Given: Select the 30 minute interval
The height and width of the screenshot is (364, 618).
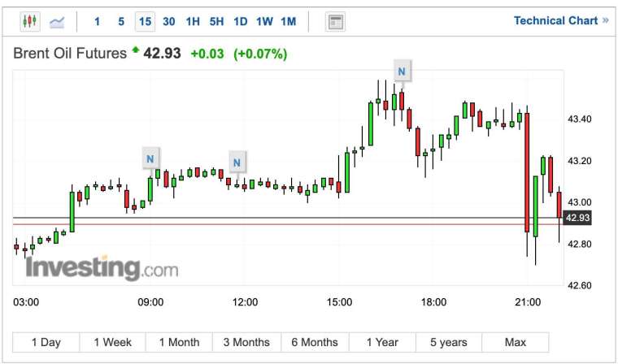Looking at the screenshot, I should (168, 21).
